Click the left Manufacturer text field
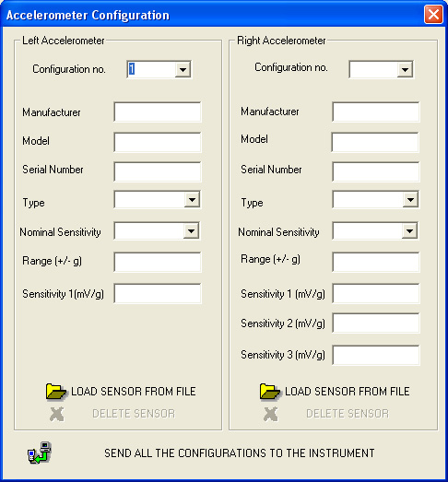448x482 pixels. tap(158, 112)
